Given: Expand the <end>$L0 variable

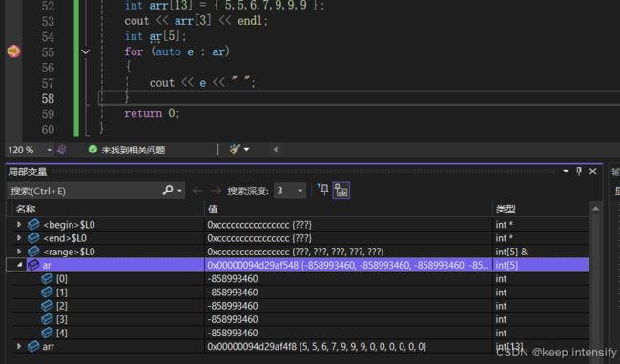Looking at the screenshot, I should (18, 238).
